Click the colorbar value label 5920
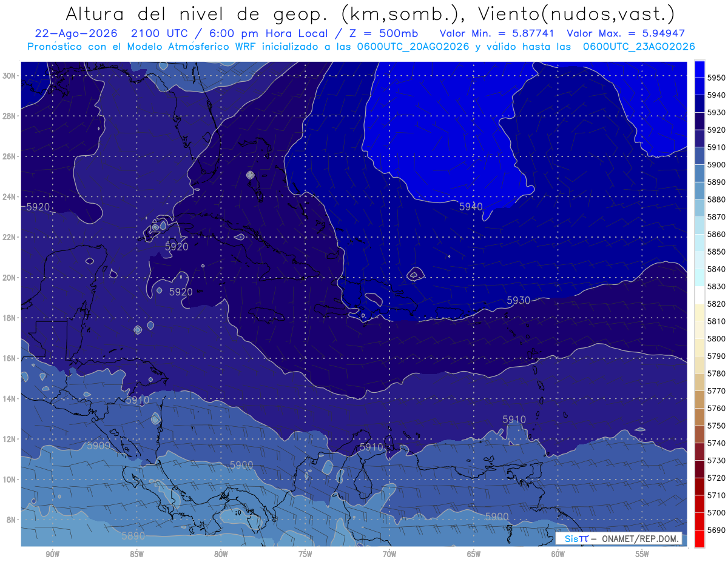Image resolution: width=728 pixels, height=562 pixels. click(716, 130)
